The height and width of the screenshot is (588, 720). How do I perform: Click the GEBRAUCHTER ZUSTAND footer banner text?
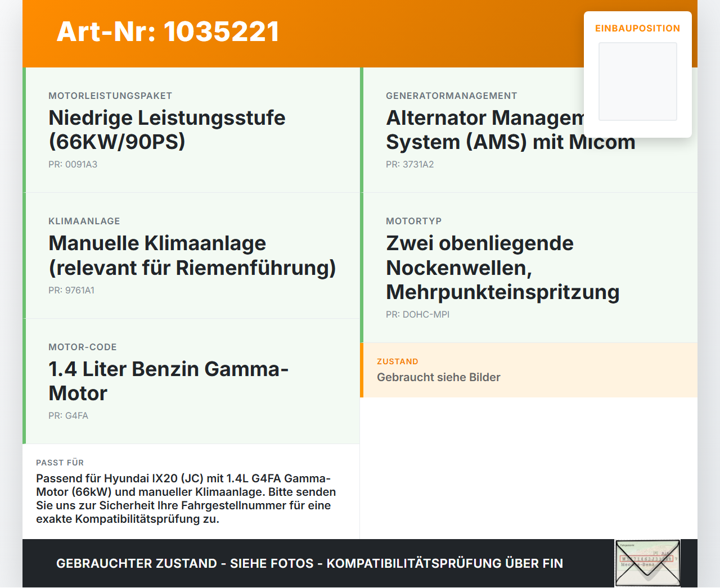[x=309, y=563]
